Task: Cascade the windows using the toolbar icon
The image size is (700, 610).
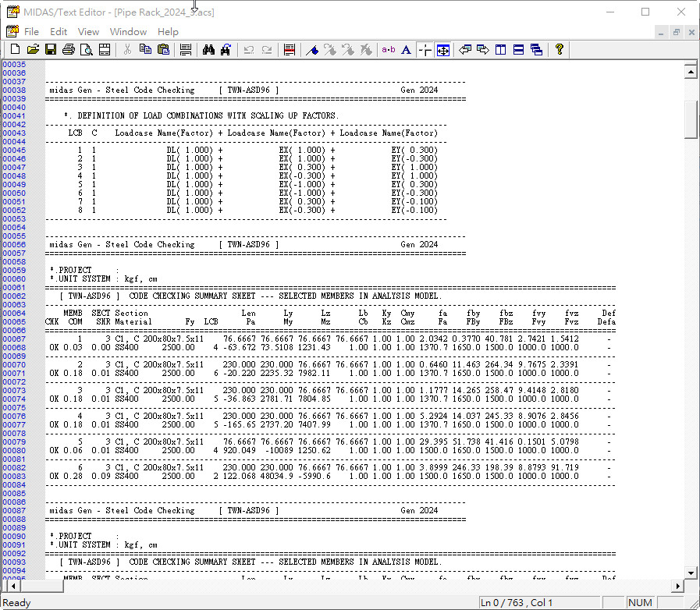Action: coord(536,49)
